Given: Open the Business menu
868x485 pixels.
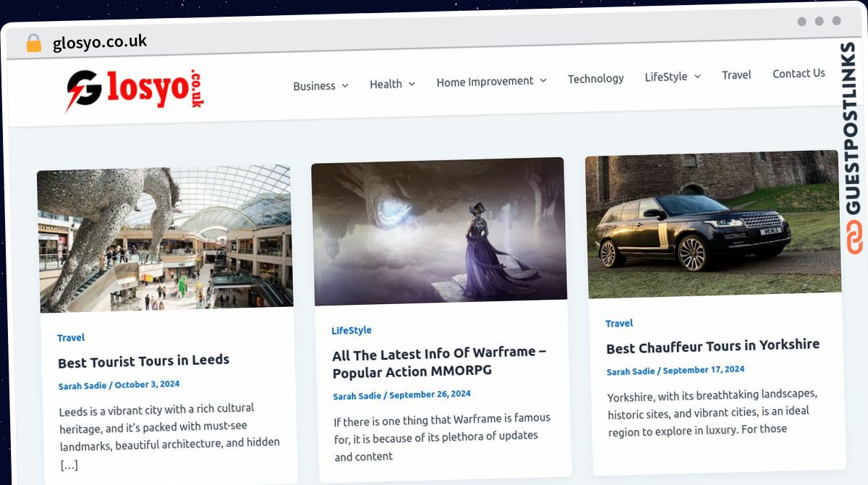Looking at the screenshot, I should [x=314, y=85].
